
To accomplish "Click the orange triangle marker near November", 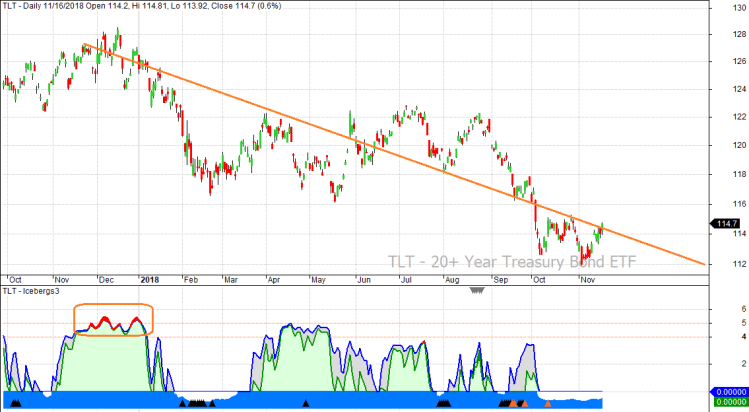I will click(547, 404).
